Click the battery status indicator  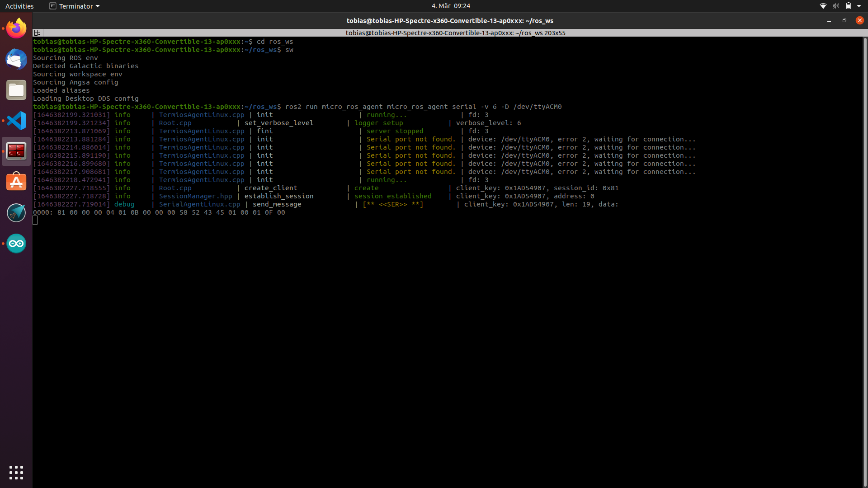849,6
